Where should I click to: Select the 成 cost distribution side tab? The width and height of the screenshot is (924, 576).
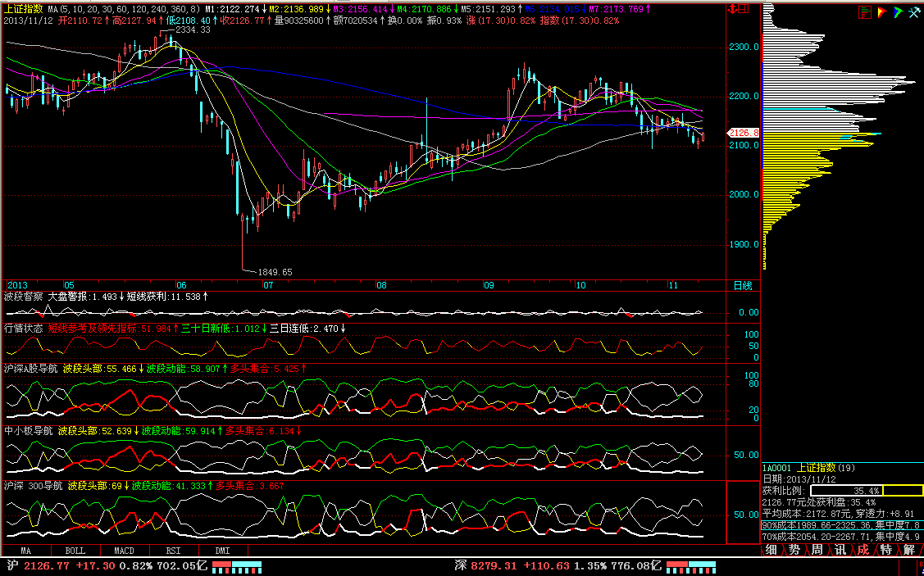(863, 550)
